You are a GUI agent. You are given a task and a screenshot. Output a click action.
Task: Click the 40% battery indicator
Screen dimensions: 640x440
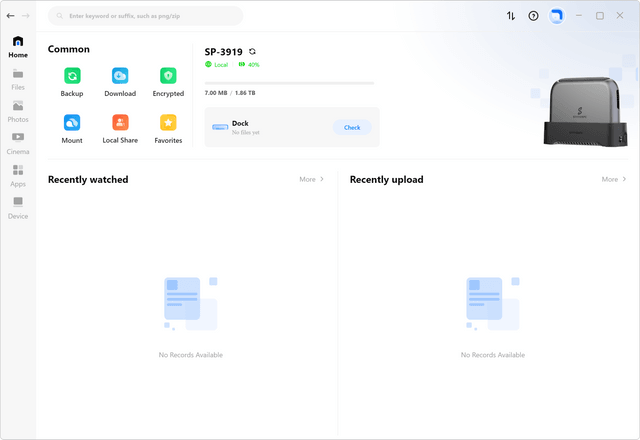(x=249, y=64)
